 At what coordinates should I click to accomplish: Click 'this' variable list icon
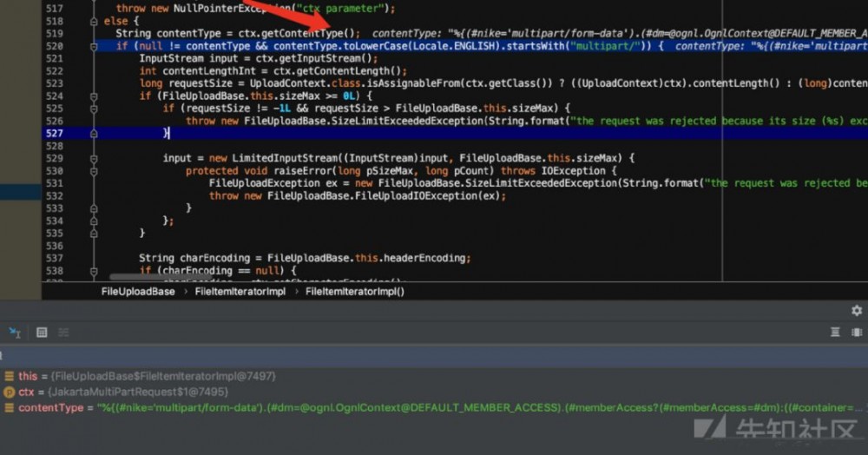[x=9, y=376]
